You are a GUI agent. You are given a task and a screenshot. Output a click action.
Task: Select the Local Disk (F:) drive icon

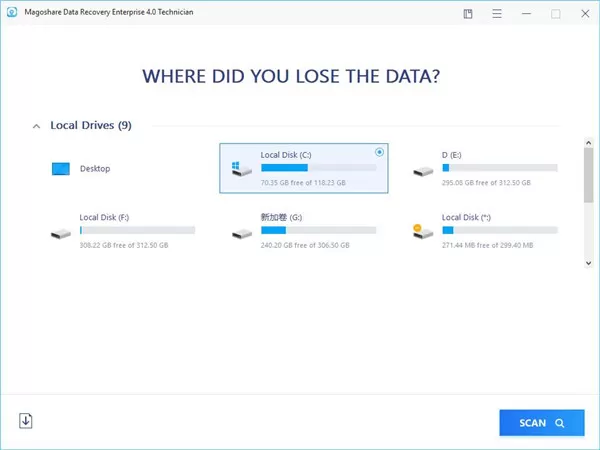[x=61, y=234]
